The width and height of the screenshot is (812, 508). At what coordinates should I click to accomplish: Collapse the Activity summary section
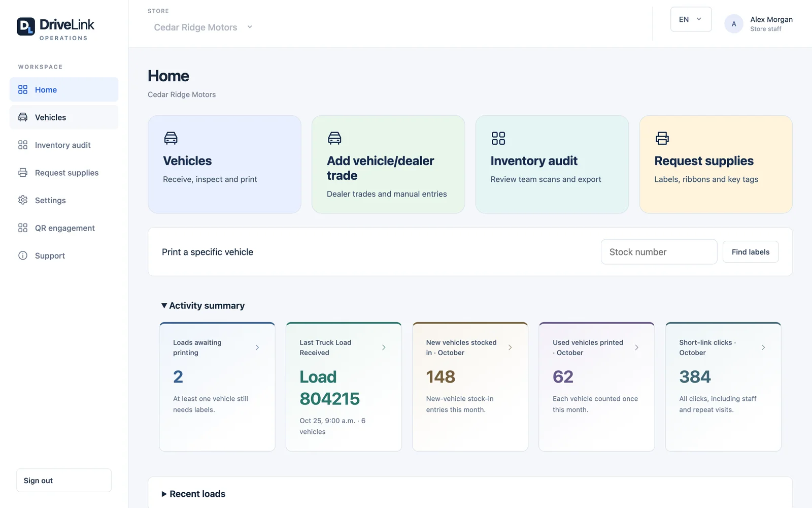coord(203,305)
